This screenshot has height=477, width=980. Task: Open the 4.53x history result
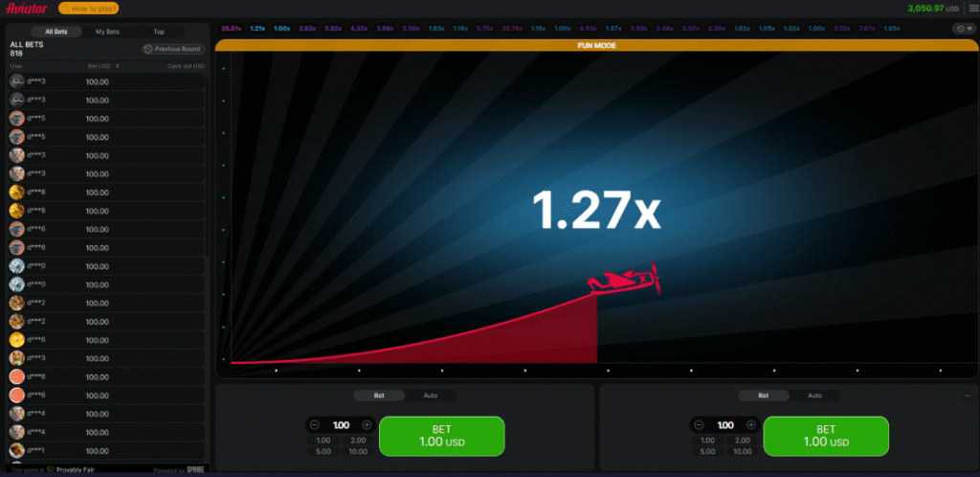[589, 28]
